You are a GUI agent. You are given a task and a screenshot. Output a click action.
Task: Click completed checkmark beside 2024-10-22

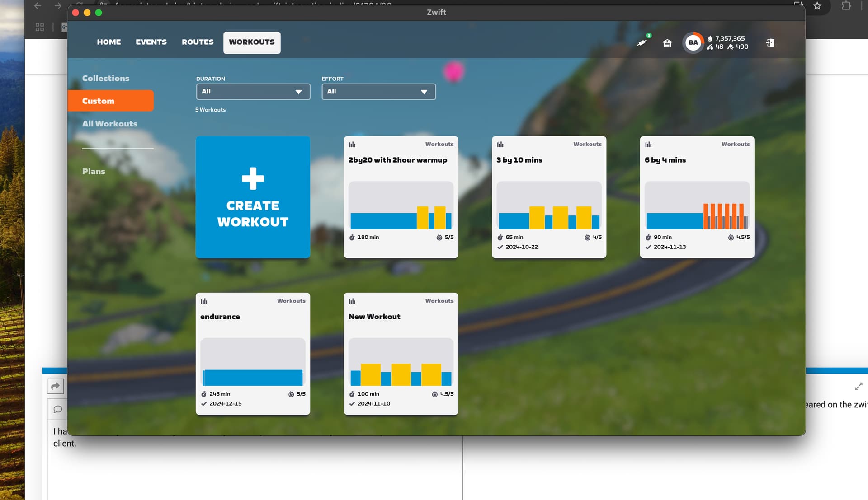pos(500,247)
